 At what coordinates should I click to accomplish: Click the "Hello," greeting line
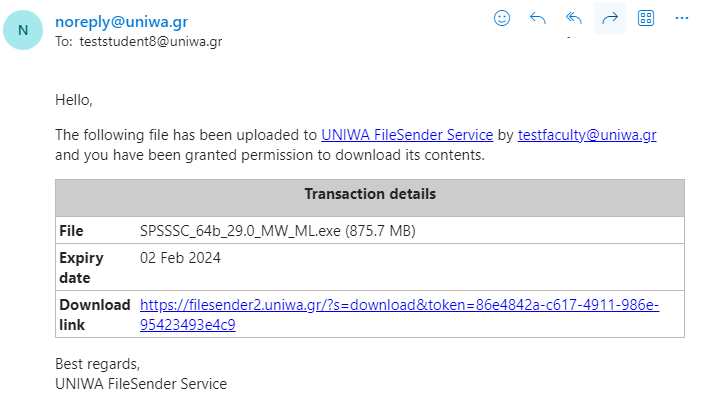click(74, 99)
